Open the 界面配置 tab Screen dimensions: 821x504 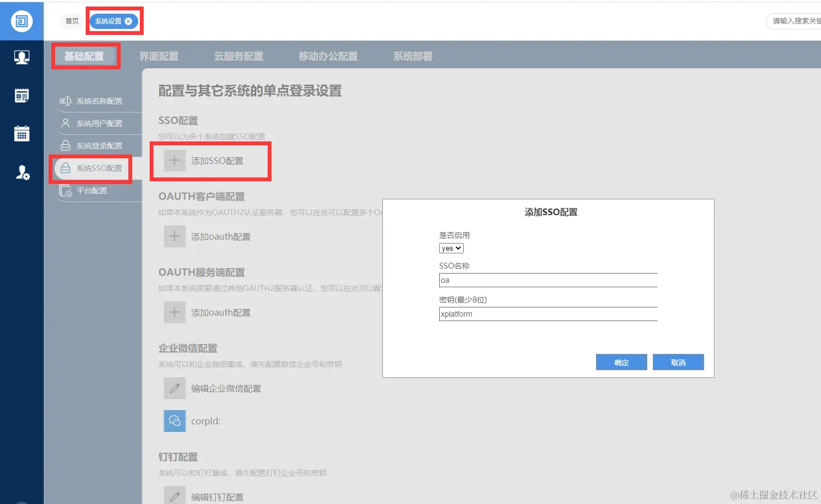[159, 56]
